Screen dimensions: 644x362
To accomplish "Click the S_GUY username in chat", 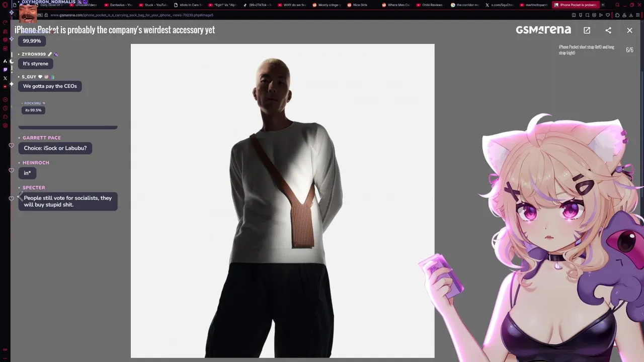I will point(29,77).
